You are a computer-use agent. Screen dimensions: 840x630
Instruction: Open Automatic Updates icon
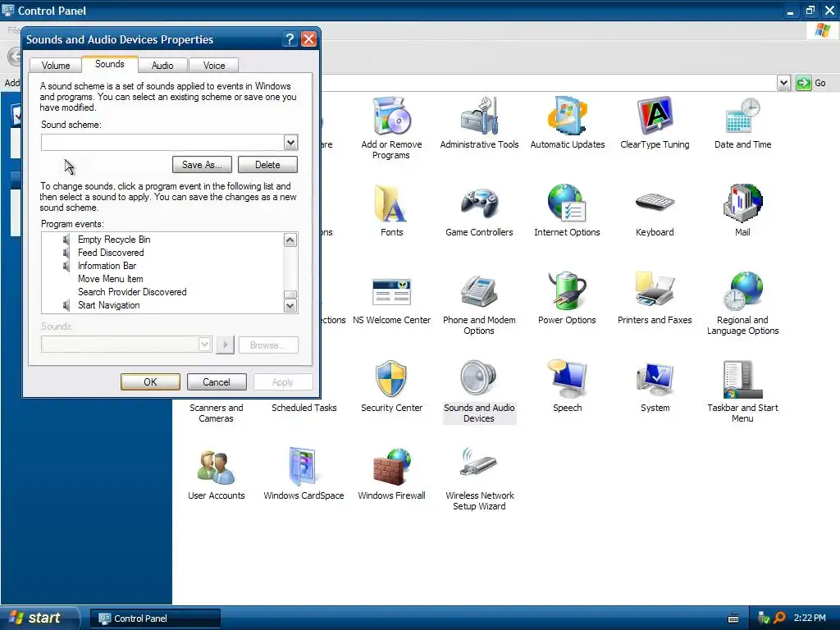click(x=568, y=116)
